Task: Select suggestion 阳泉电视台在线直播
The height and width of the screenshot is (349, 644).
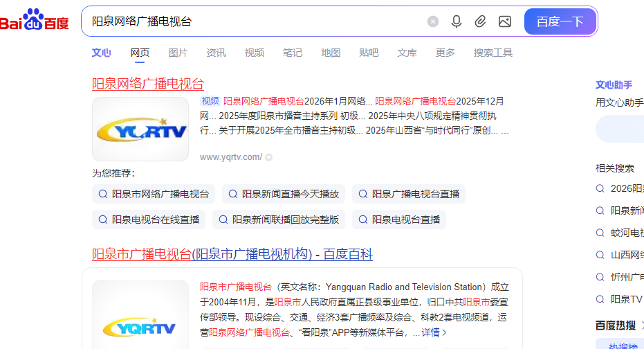Action: coord(149,220)
